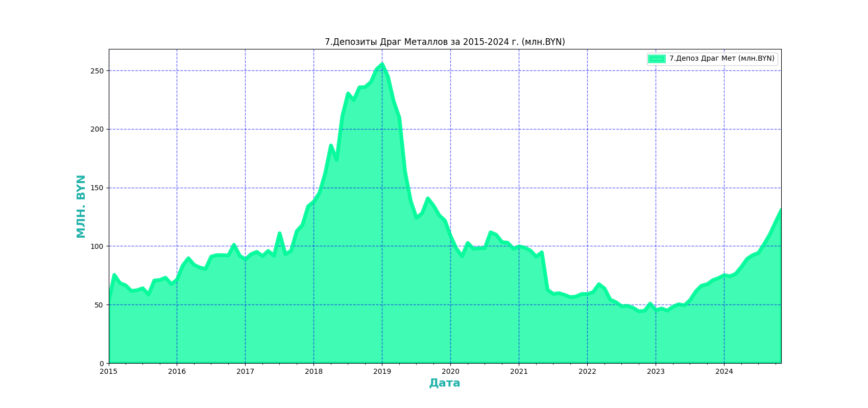Click the y-axis tick label 200
Image resolution: width=868 pixels, height=408 pixels.
click(x=97, y=130)
